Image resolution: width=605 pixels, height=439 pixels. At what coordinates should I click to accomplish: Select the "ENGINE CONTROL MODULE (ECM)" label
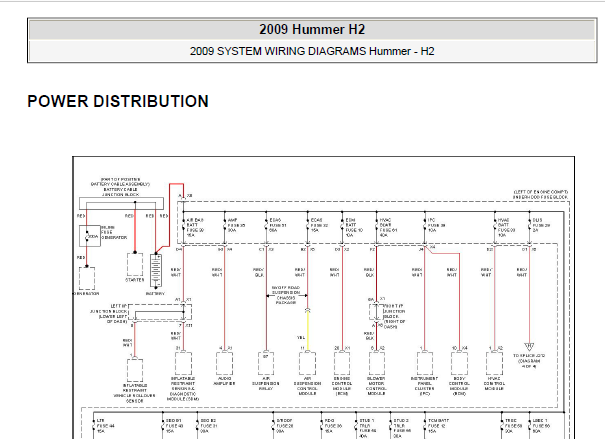(x=342, y=386)
